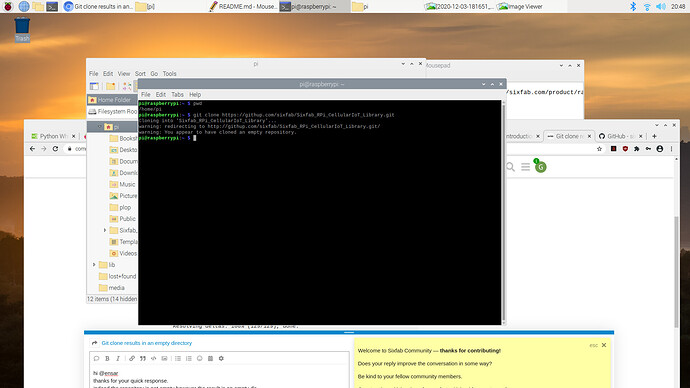The height and width of the screenshot is (388, 690).
Task: Open File menu in terminal window
Action: coord(145,95)
